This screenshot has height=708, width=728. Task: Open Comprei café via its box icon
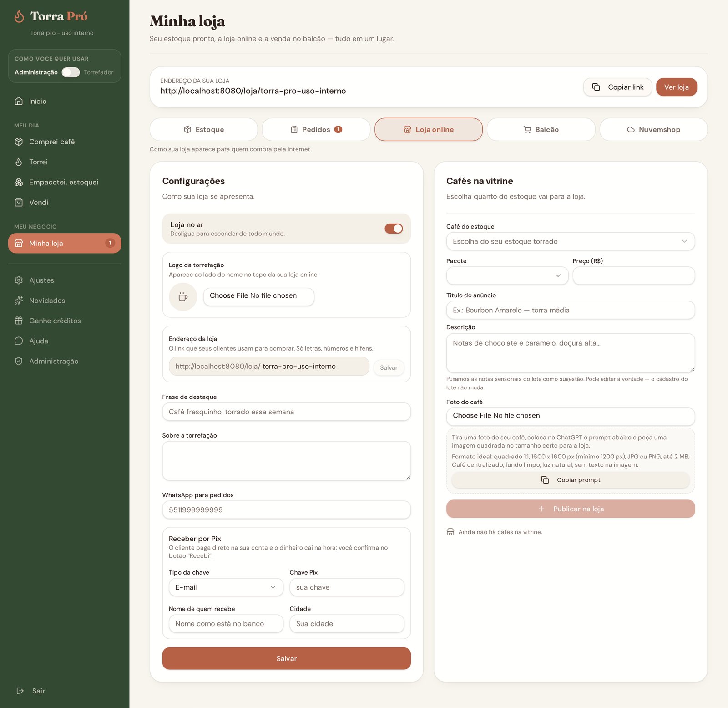click(x=19, y=142)
